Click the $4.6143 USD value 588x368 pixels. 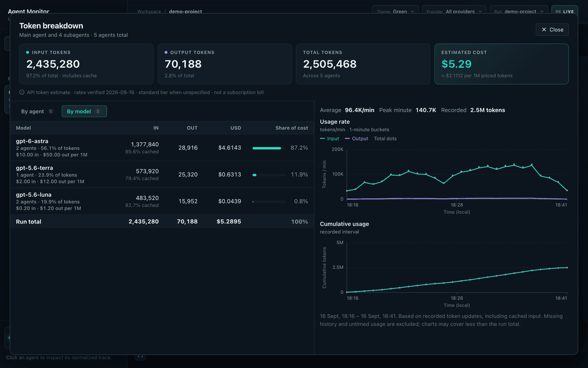(230, 148)
